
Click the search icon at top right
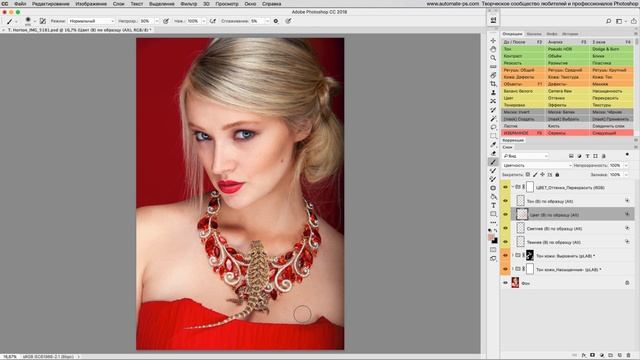608,21
